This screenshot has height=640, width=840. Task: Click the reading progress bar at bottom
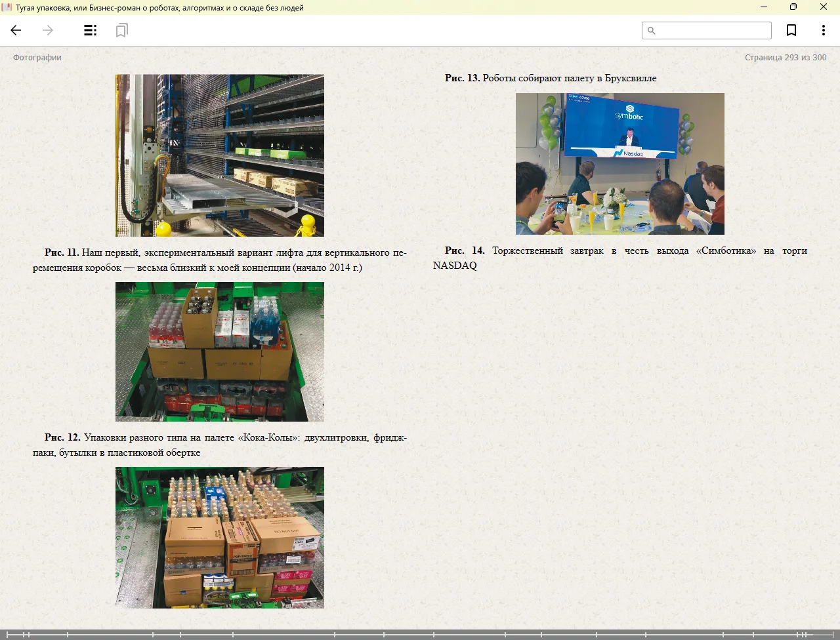(420, 634)
